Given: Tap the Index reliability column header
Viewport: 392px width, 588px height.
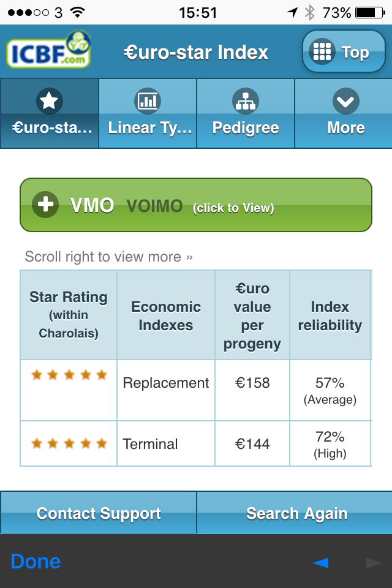Looking at the screenshot, I should click(x=330, y=315).
